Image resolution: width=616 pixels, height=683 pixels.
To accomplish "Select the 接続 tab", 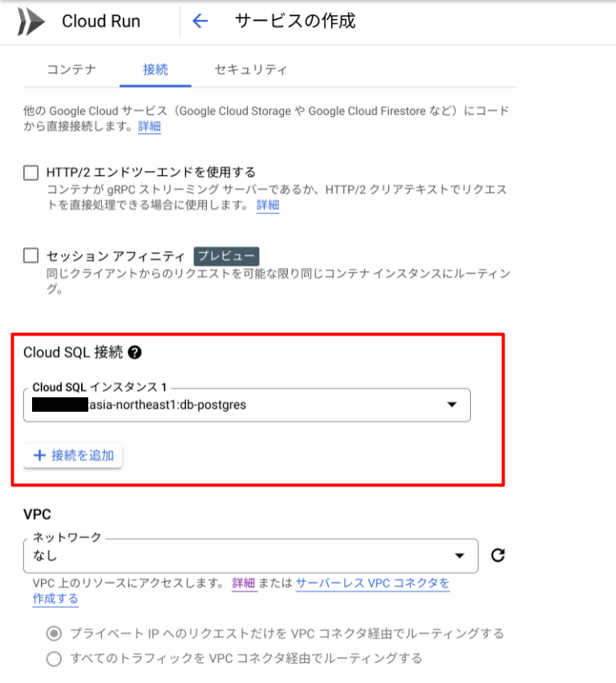I will point(156,70).
